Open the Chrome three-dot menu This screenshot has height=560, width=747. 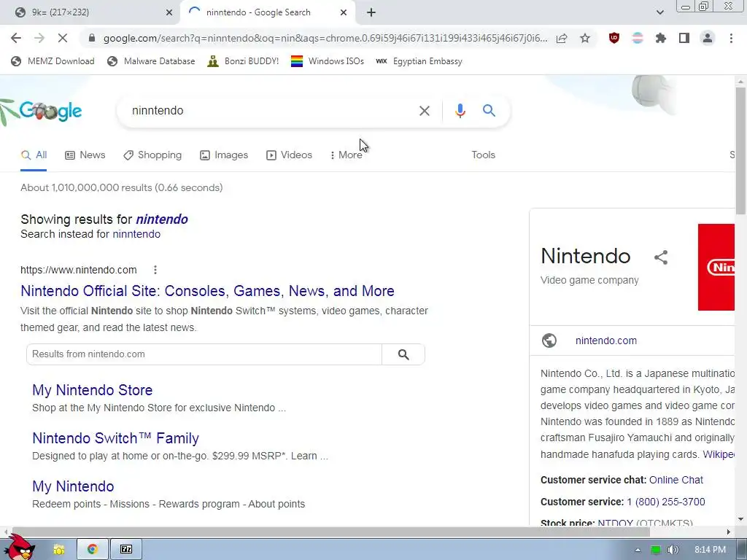tap(731, 38)
